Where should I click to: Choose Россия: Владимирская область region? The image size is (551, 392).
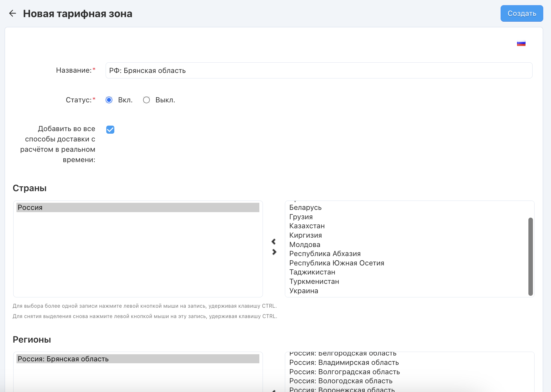tap(344, 363)
